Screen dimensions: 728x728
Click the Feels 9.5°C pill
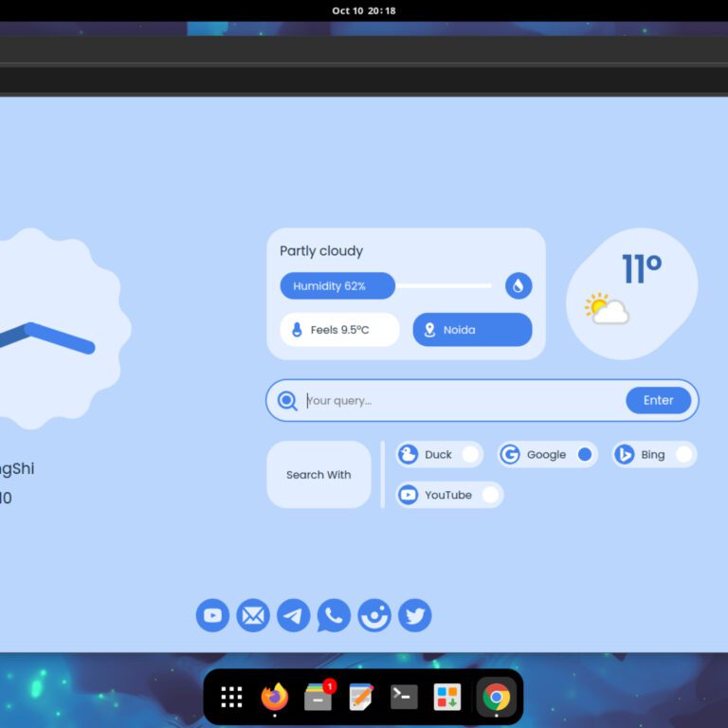[340, 330]
